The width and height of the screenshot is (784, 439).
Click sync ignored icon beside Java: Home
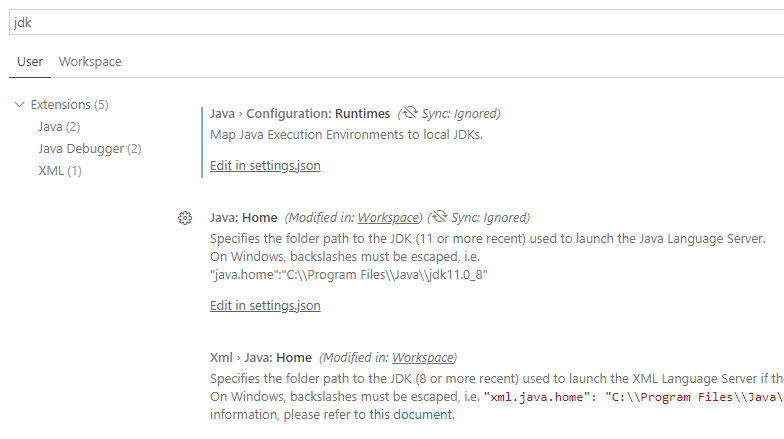click(x=439, y=216)
